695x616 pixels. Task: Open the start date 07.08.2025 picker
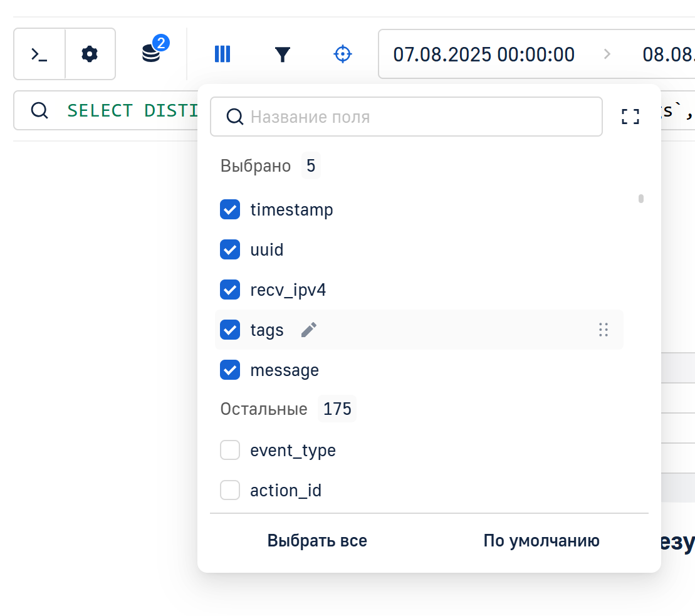(484, 55)
